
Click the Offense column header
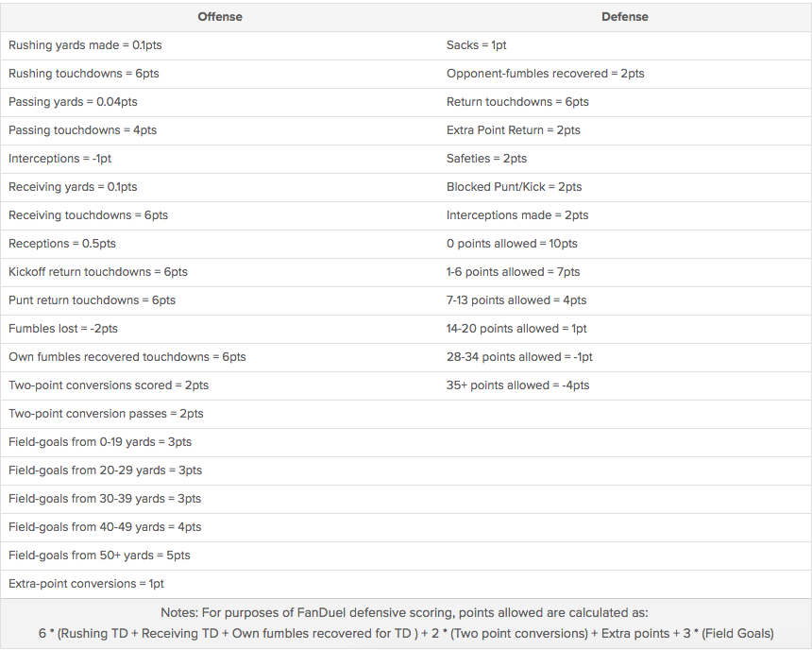pyautogui.click(x=219, y=17)
